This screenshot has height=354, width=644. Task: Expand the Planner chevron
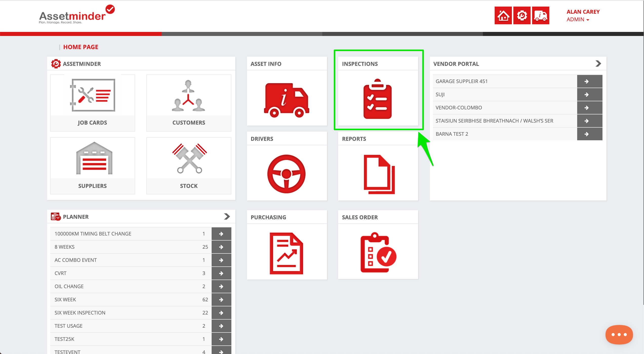[227, 217]
